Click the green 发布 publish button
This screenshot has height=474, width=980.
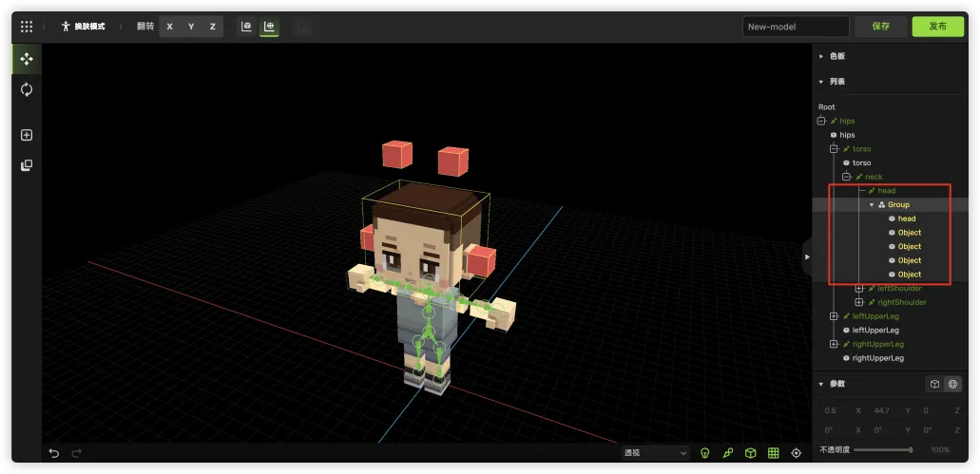click(936, 27)
